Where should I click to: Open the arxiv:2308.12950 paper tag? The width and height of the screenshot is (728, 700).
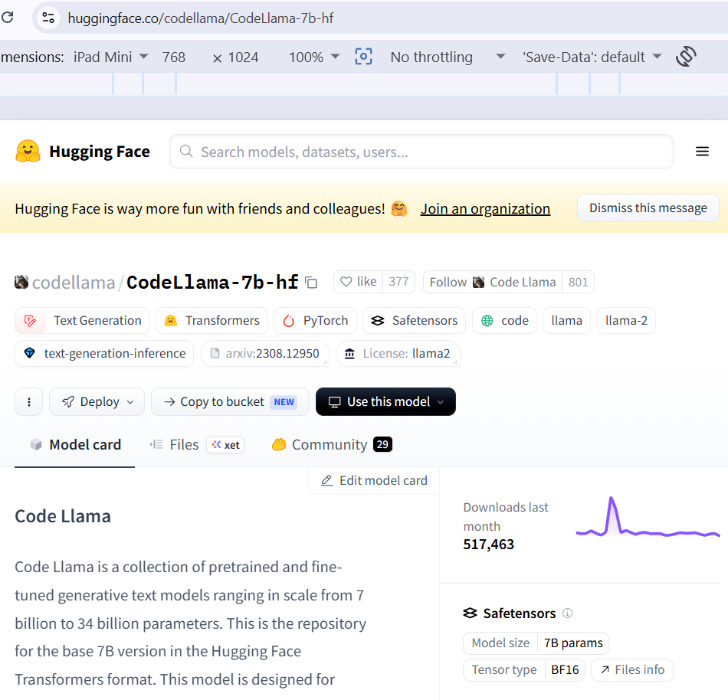coord(264,354)
